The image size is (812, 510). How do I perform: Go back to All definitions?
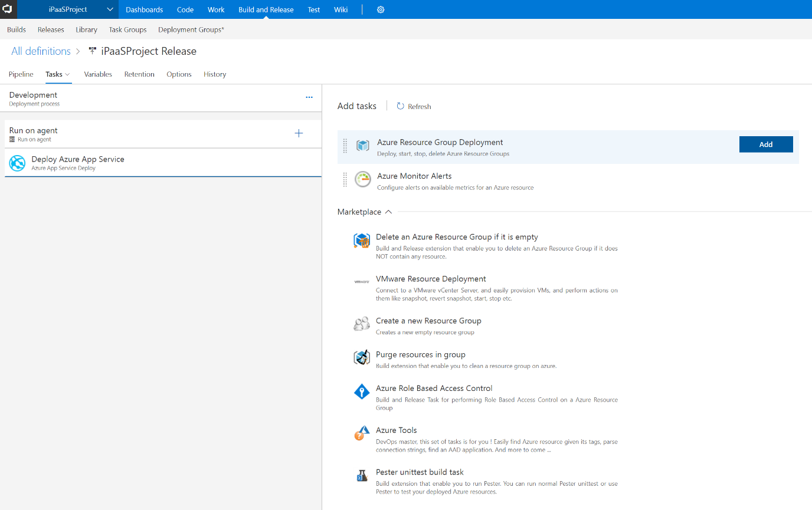pos(41,51)
